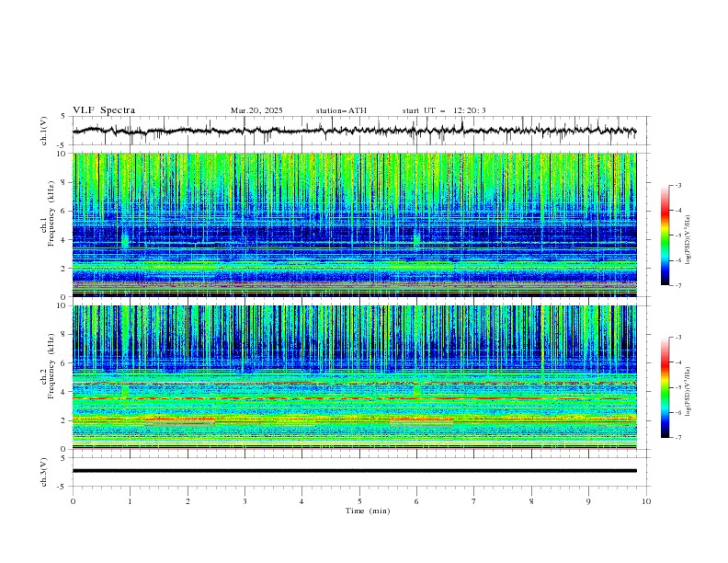Click the time axis tick label "3"
The height and width of the screenshot is (563, 728).
click(245, 501)
